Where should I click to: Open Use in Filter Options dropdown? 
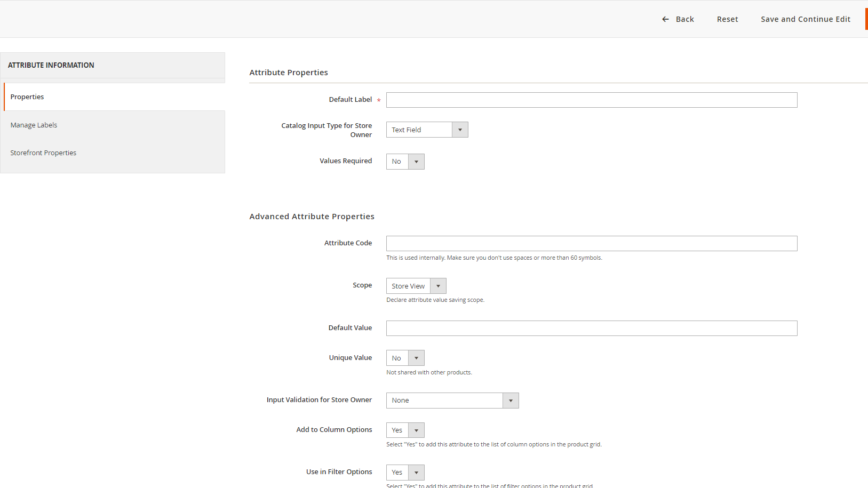click(405, 473)
